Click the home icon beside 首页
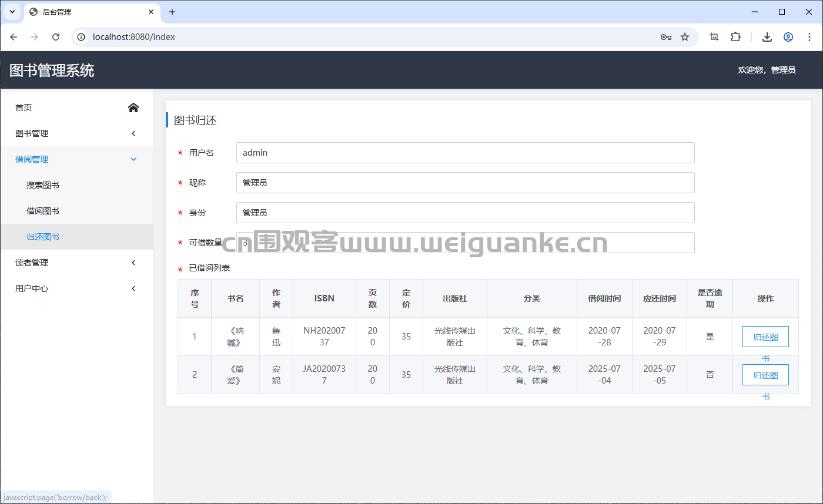The image size is (823, 504). (133, 107)
